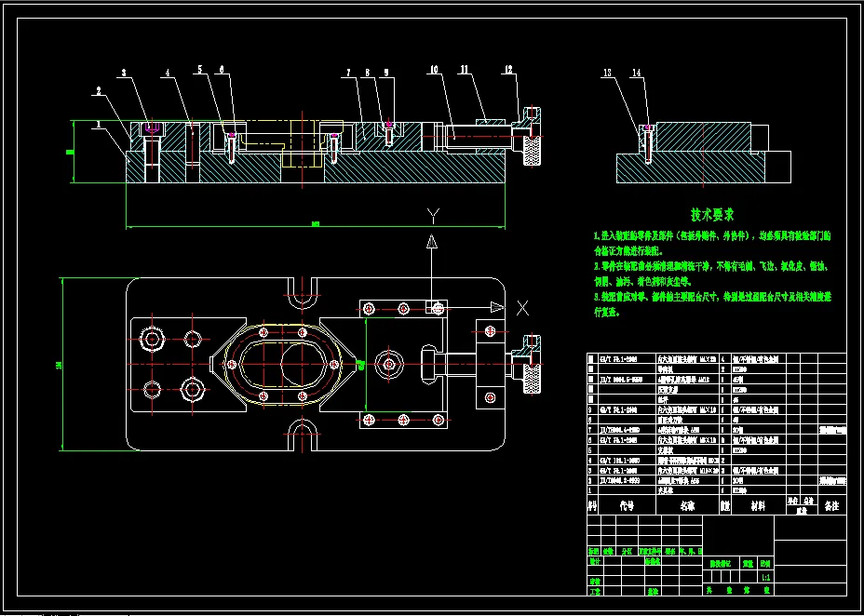This screenshot has width=864, height=616.
Task: Select callout number 12 near the knurled knob
Action: click(x=508, y=70)
